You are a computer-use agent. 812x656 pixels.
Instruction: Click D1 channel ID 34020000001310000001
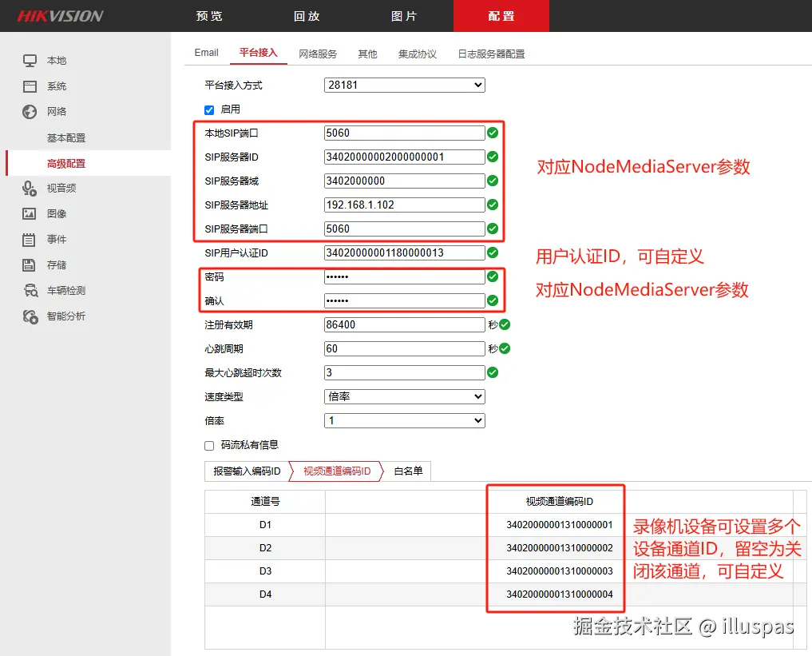559,525
